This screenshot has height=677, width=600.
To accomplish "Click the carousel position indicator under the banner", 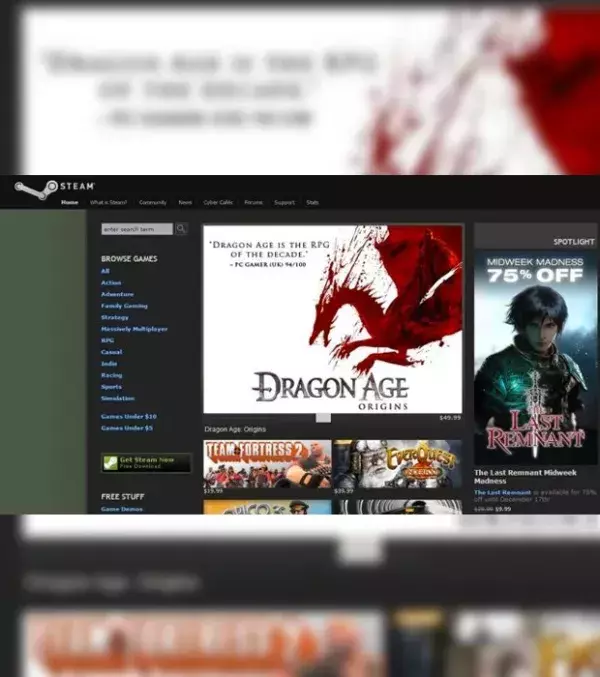I will click(323, 418).
